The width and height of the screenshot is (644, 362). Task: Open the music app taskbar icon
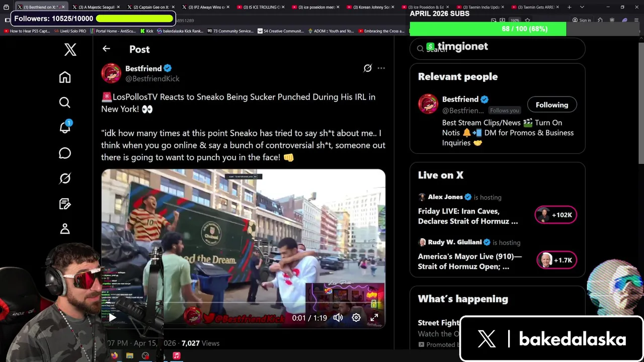coord(177,356)
